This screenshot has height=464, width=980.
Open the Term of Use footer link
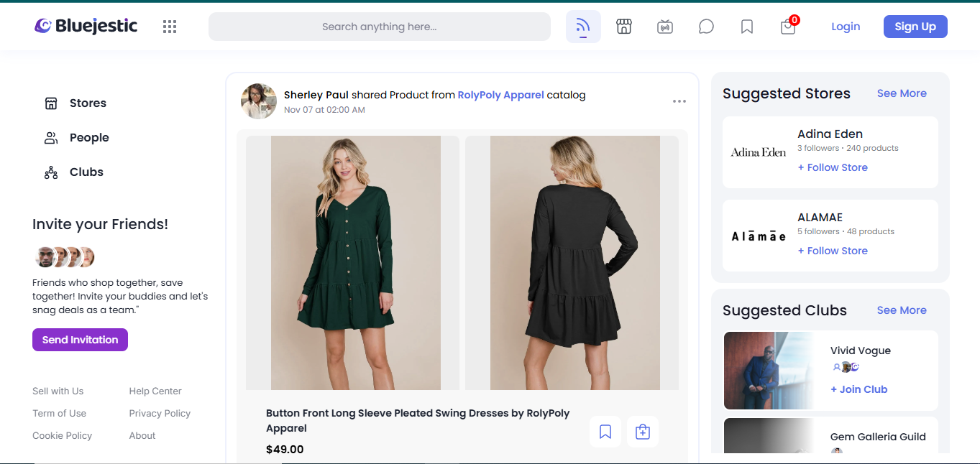point(59,414)
